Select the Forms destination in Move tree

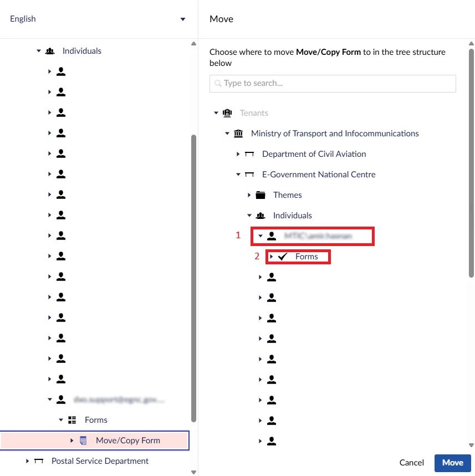tap(307, 257)
